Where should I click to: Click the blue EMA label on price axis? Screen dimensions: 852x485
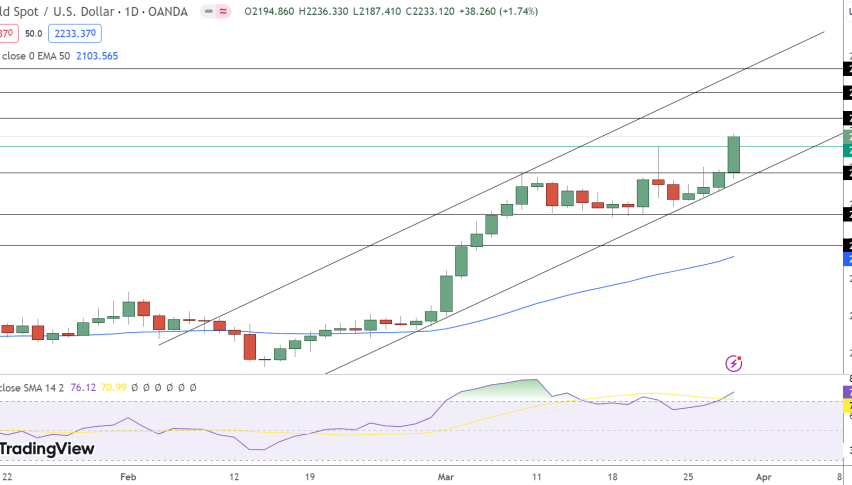click(847, 259)
